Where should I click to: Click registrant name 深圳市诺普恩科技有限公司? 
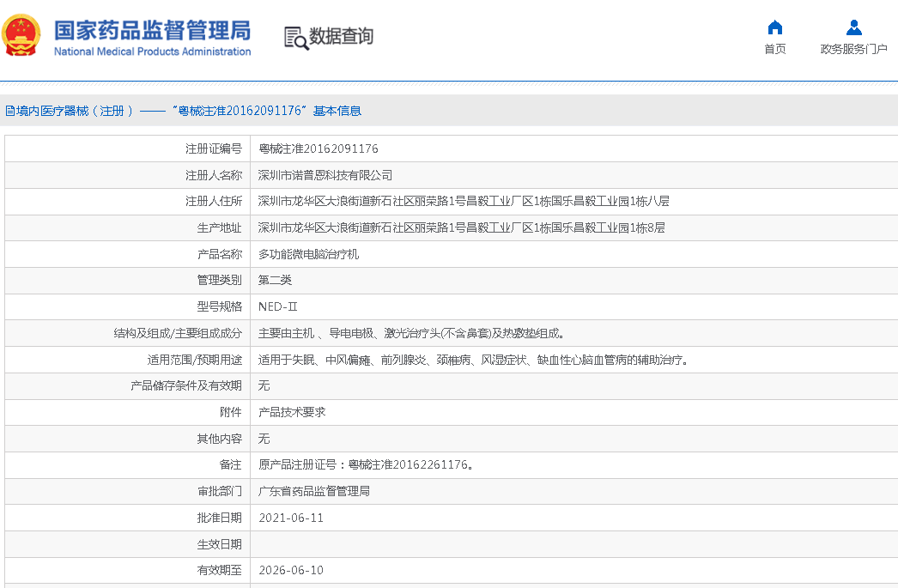(325, 175)
